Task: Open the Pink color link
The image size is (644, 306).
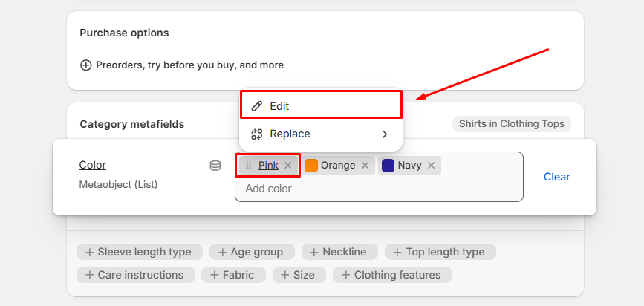Action: tap(268, 166)
